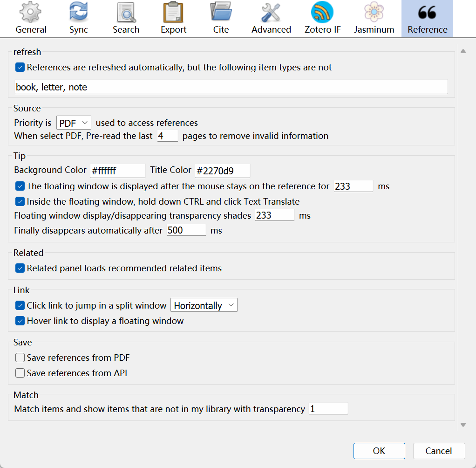Switch to the Cite tab label
The height and width of the screenshot is (468, 476).
pyautogui.click(x=221, y=30)
